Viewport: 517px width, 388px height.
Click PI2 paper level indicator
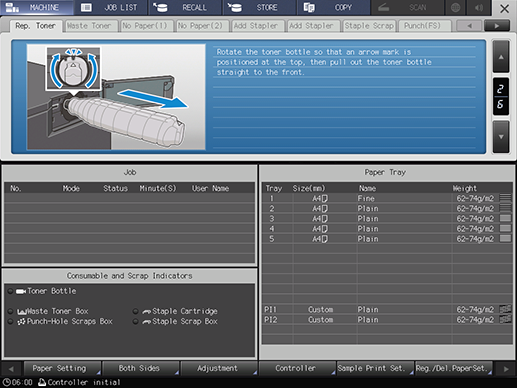coord(505,319)
